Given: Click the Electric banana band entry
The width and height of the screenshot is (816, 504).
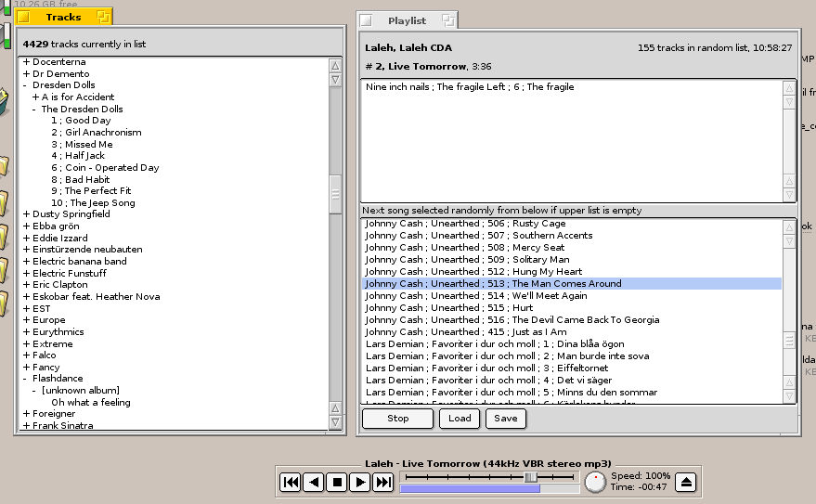Looking at the screenshot, I should point(80,262).
